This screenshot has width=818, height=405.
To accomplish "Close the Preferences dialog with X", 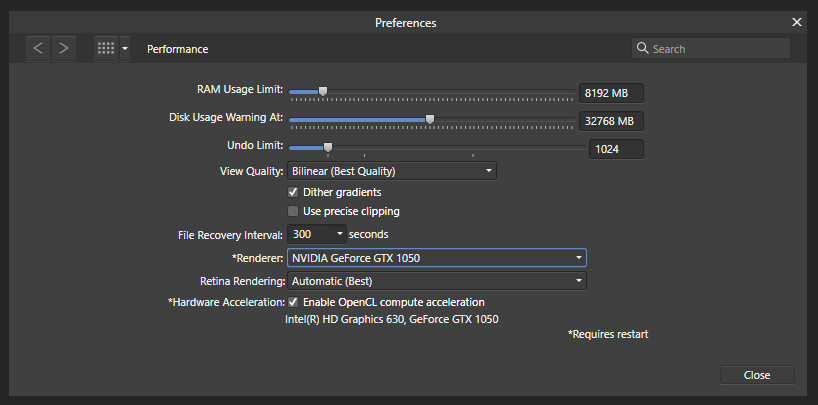I will click(797, 22).
